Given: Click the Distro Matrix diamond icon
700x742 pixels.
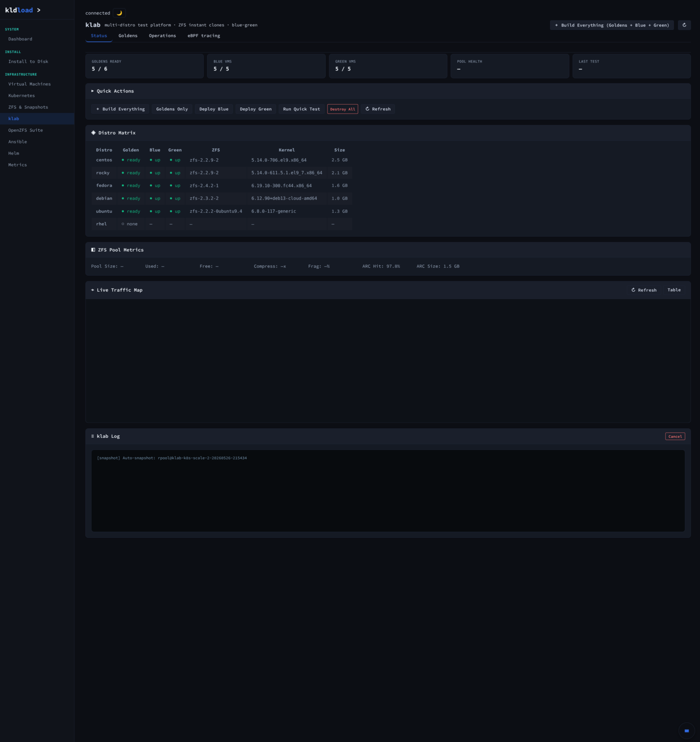Looking at the screenshot, I should [x=93, y=133].
